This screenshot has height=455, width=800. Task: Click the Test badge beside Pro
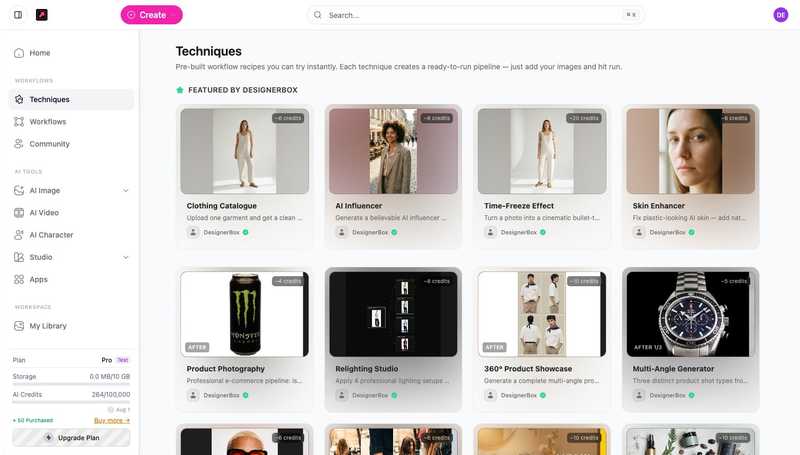tap(123, 360)
